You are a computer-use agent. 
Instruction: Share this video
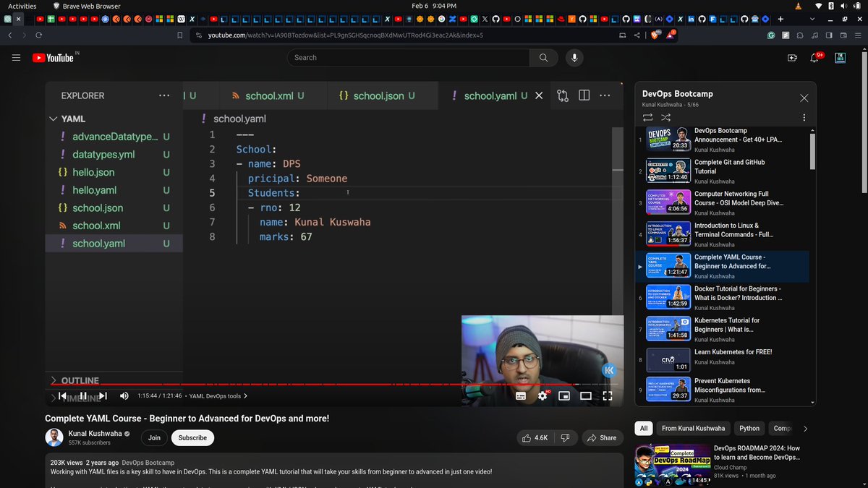point(602,437)
